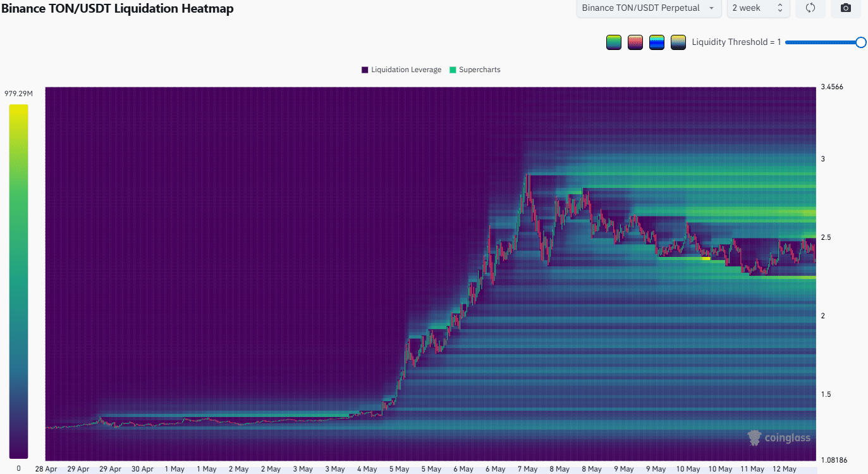Select the blue-cyan color scheme swatch
This screenshot has width=868, height=474.
656,42
